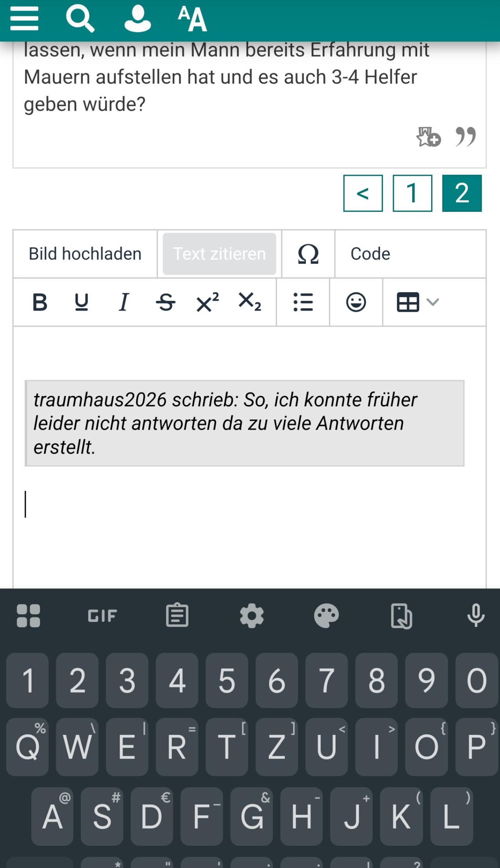
Task: Apply strikethrough formatting
Action: pyautogui.click(x=165, y=302)
